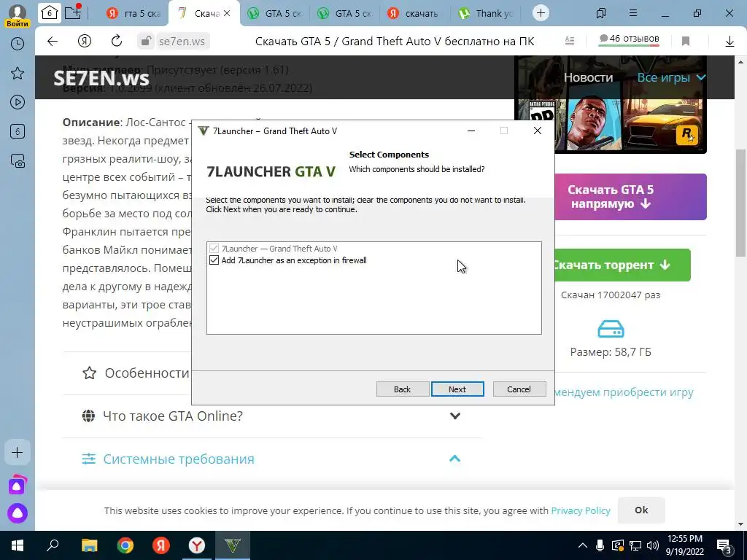Open reader mode icon in address bar

570,42
